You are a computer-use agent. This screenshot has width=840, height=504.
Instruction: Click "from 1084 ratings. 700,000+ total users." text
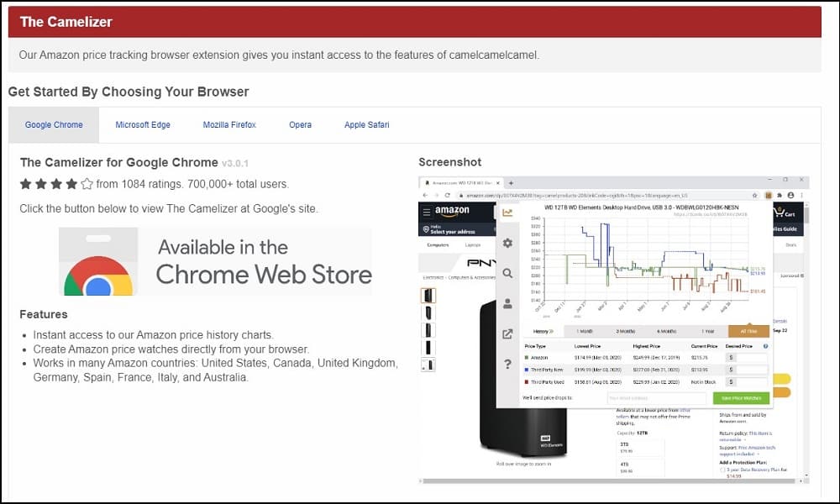193,184
